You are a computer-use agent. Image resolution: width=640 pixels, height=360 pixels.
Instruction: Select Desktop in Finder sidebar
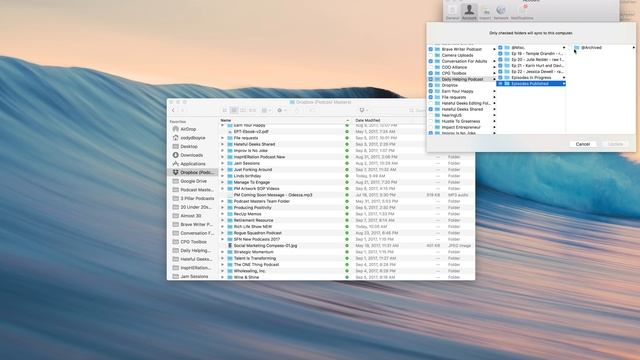[x=189, y=147]
